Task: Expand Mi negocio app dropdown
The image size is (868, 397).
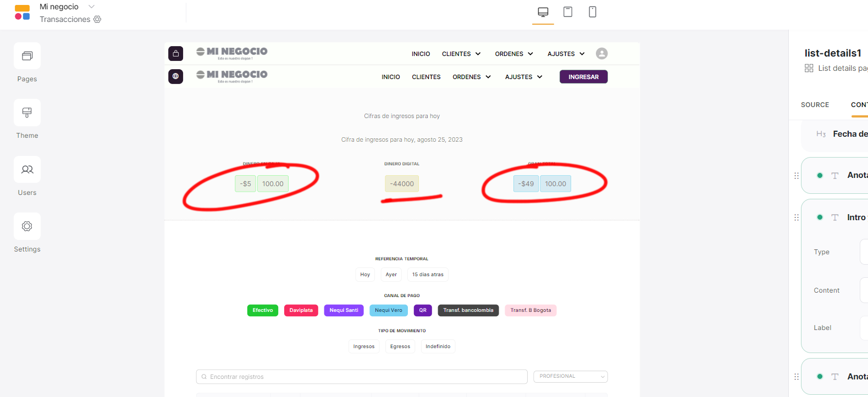Action: pyautogui.click(x=92, y=7)
